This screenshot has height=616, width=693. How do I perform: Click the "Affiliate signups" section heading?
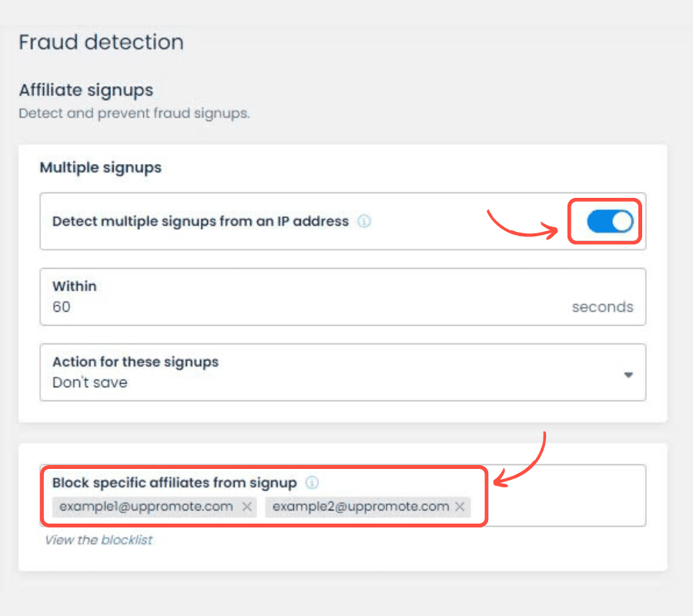[x=85, y=90]
